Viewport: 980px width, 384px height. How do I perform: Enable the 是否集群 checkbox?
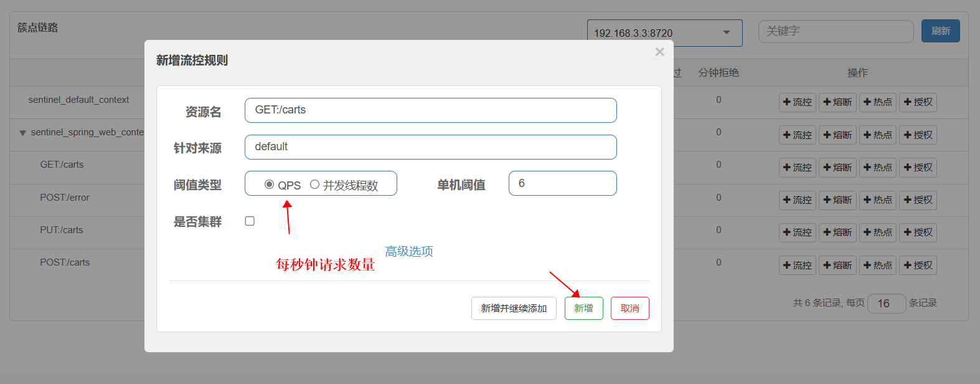click(250, 221)
